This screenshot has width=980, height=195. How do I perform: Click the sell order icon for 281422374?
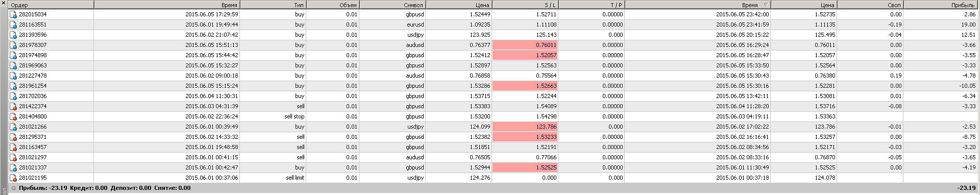13,107
